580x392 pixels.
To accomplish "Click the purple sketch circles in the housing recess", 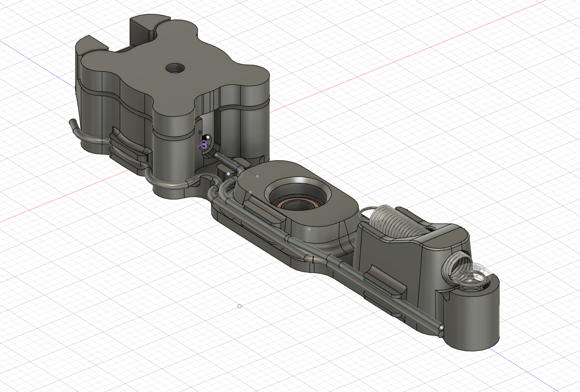I will pos(204,145).
